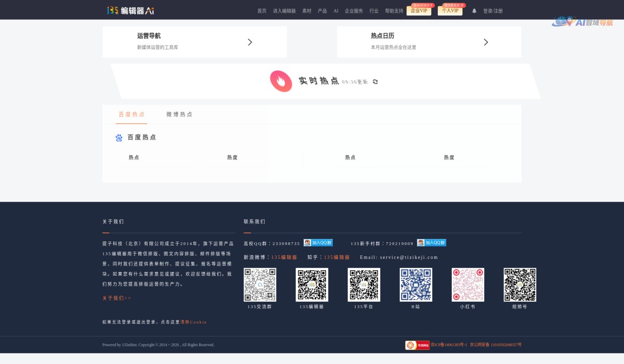Screen dimensions: 624x364
Task: Click the Baidu icon beside 百度热点
Action: click(119, 137)
